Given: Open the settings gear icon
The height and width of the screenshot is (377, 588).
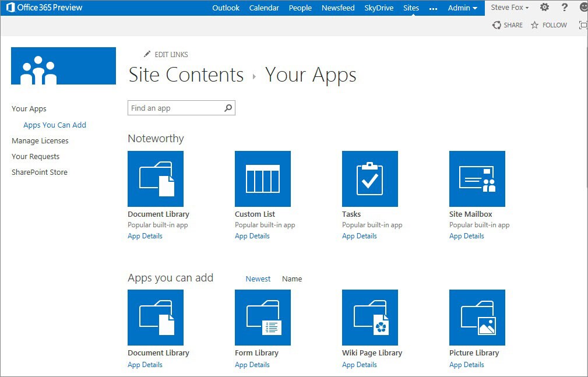Looking at the screenshot, I should [544, 7].
